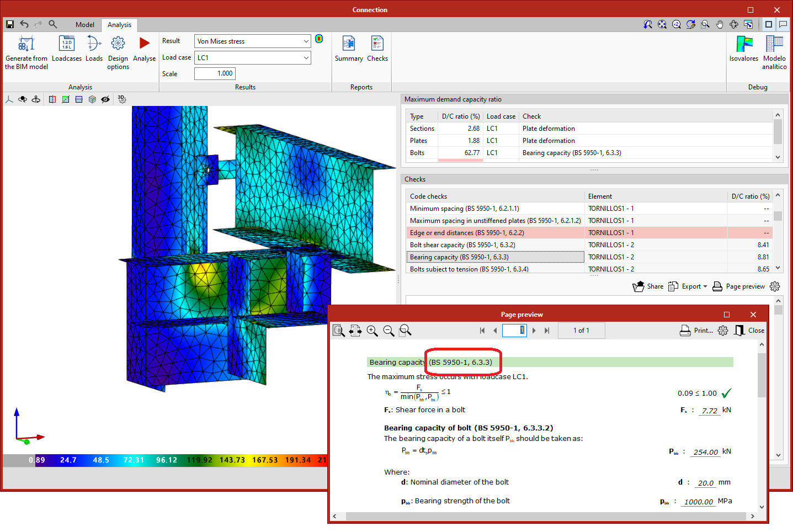Select the Sections row with 2.68 ratio
The width and height of the screenshot is (793, 532).
coord(589,129)
